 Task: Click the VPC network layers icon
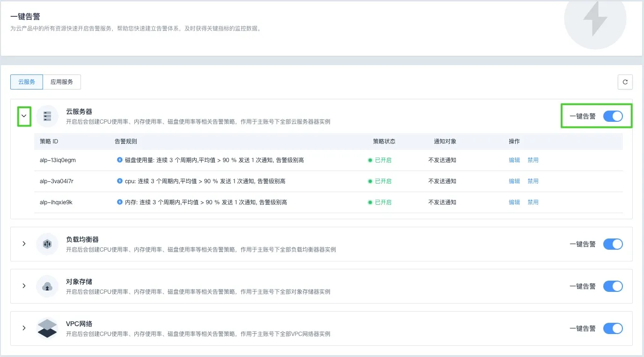(47, 328)
